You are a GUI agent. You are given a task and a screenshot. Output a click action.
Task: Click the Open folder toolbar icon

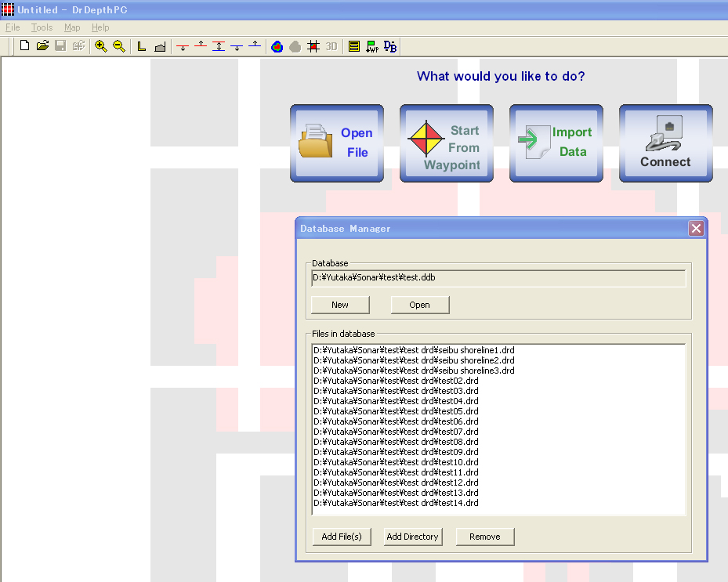(43, 46)
